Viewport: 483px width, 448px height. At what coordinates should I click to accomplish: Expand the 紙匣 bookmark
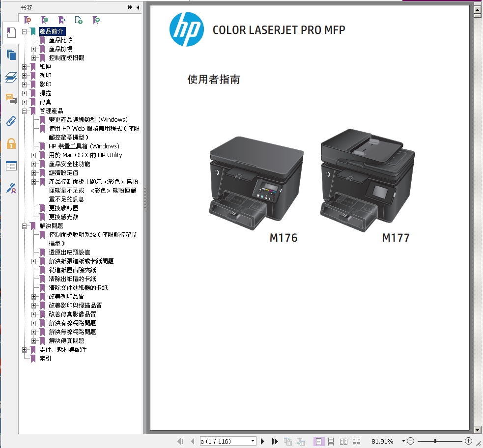[x=25, y=66]
